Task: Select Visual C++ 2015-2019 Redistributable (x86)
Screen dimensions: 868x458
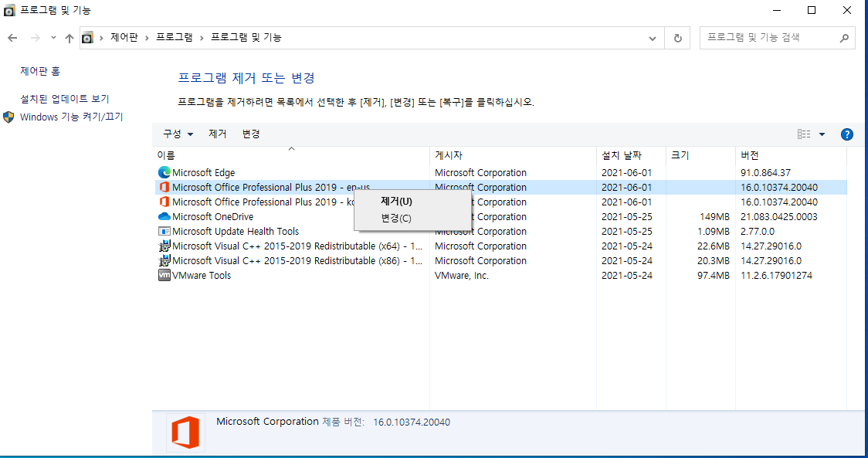Action: tap(297, 261)
